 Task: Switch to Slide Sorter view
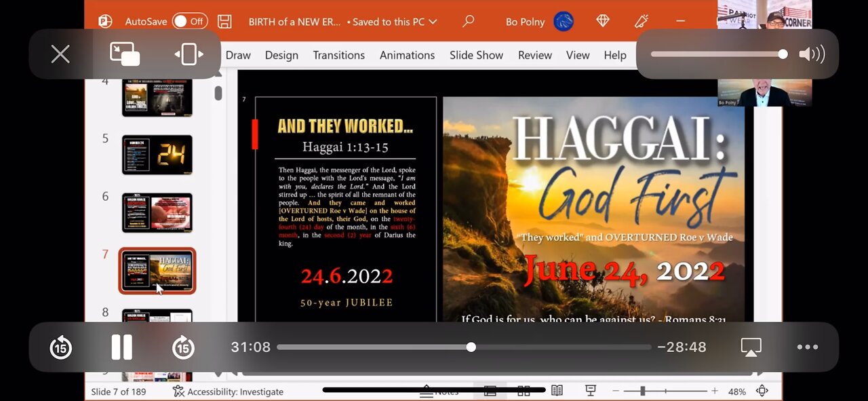524,391
